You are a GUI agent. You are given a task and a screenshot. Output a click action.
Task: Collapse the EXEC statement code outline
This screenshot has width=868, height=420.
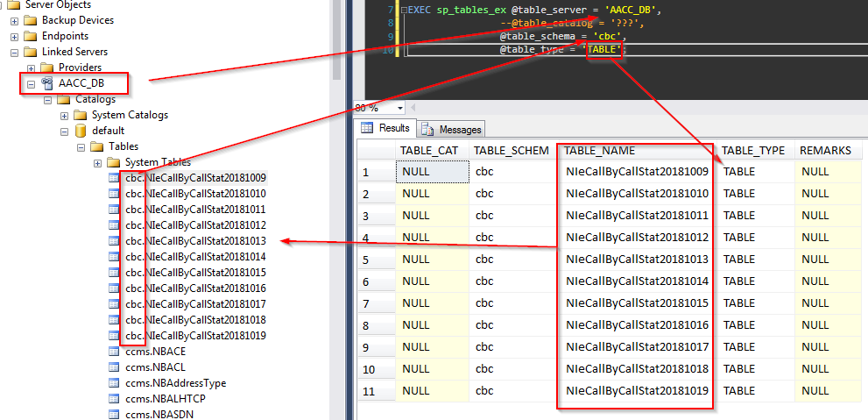pyautogui.click(x=404, y=10)
